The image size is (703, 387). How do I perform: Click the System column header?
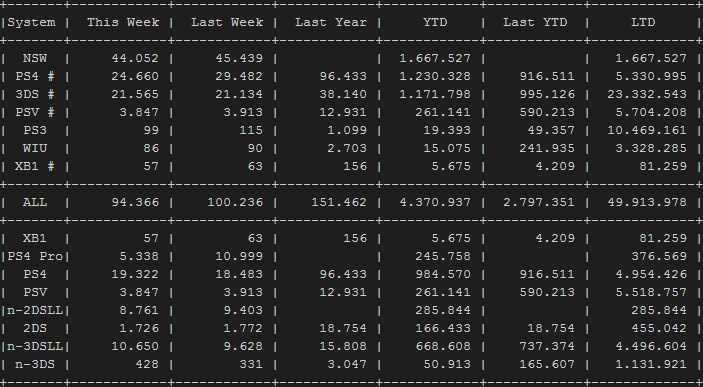32,22
